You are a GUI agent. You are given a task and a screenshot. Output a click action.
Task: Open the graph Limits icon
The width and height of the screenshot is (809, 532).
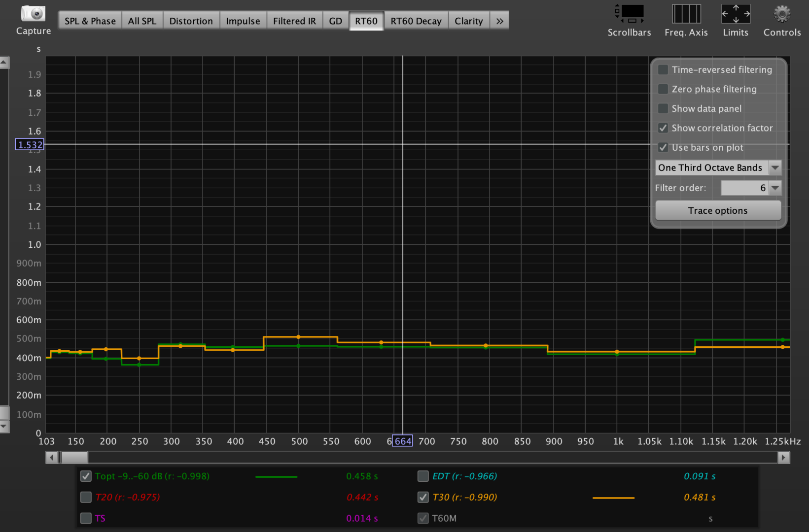coord(736,14)
